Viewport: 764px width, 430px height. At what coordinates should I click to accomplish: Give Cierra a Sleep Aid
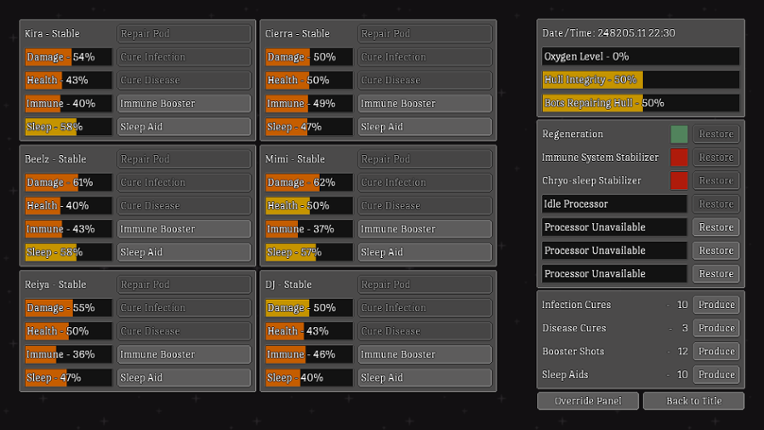pos(424,127)
